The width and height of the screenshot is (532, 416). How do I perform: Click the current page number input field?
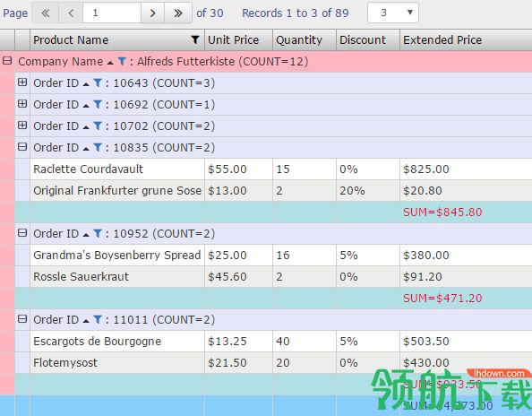tap(112, 13)
